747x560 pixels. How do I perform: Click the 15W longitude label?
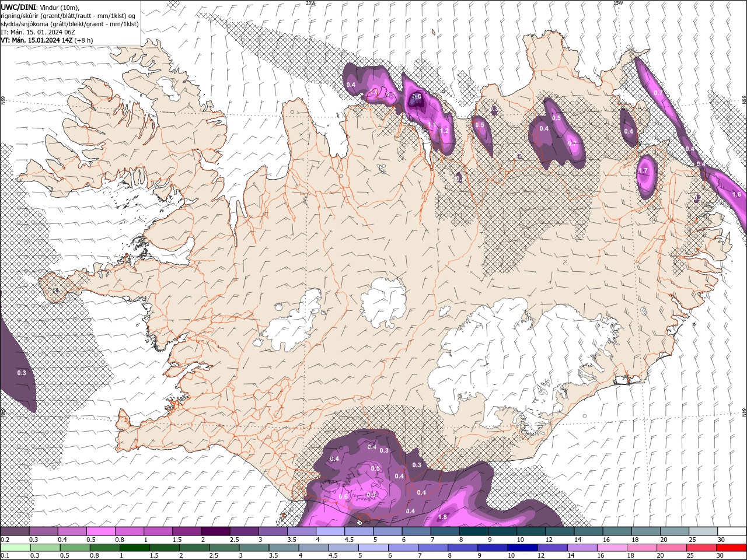618,3
